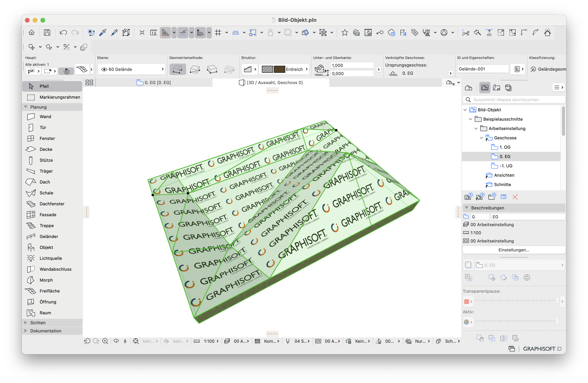Switch navigator to Layoutbuch view

[x=497, y=88]
